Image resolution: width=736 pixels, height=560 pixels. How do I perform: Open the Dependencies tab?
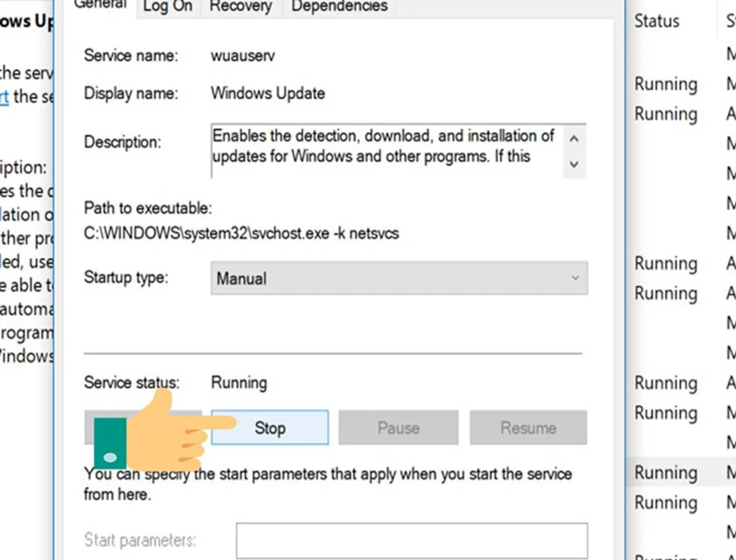coord(339,6)
